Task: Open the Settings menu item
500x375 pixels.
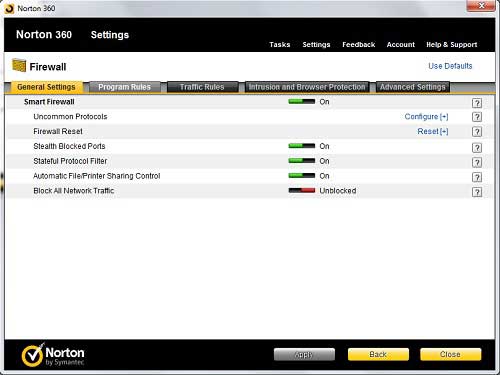Action: point(316,45)
